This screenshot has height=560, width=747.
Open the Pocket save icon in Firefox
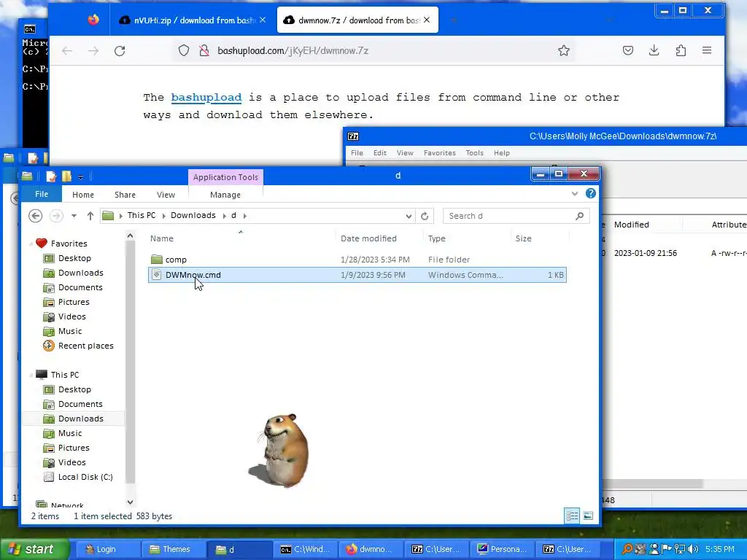click(x=628, y=50)
